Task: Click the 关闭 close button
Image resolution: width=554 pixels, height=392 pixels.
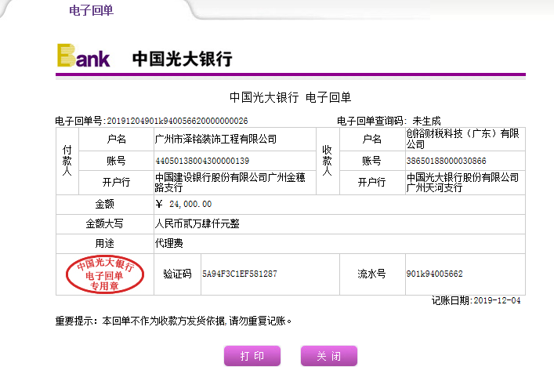Action: 329,356
